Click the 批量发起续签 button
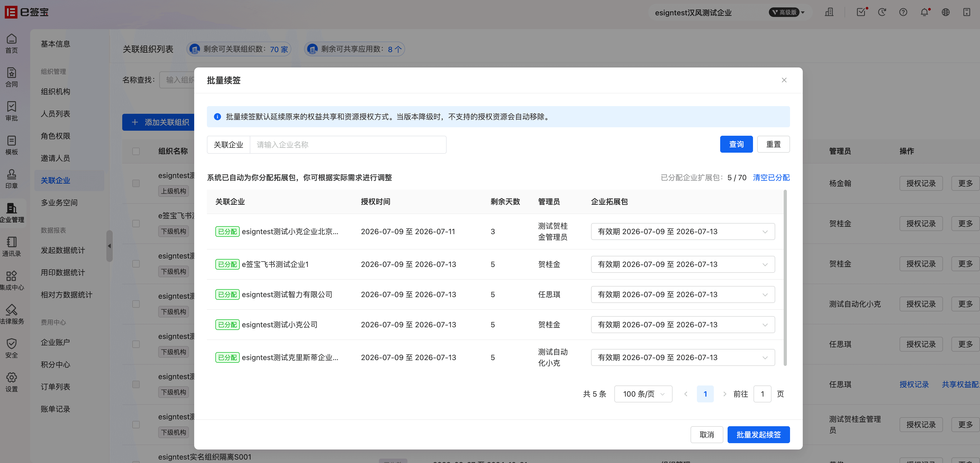Screen dimensions: 980x463 (759, 434)
